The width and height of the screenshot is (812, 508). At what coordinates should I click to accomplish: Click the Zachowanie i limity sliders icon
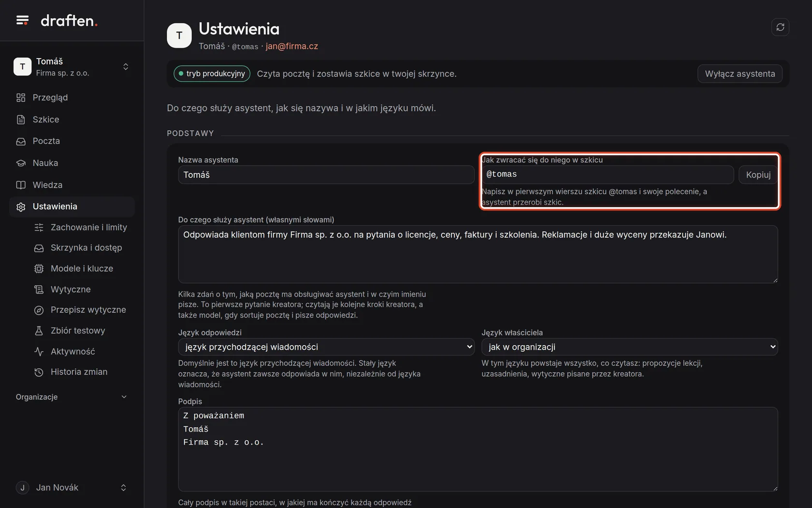tap(39, 227)
